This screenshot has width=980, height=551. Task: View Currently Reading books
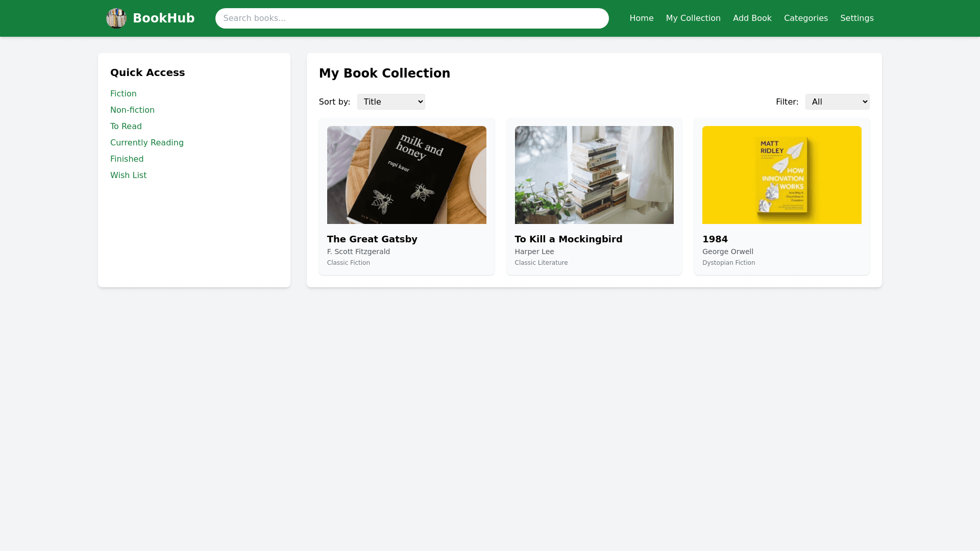coord(147,143)
